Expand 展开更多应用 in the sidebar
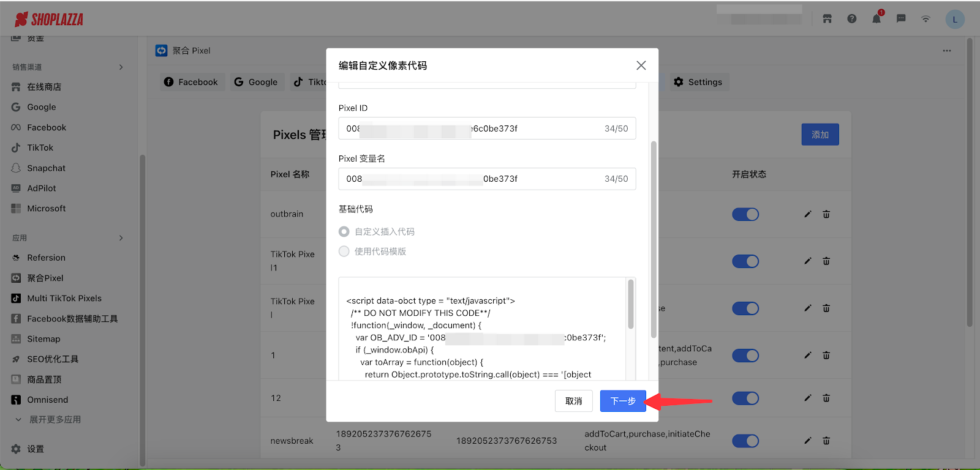 pyautogui.click(x=55, y=420)
